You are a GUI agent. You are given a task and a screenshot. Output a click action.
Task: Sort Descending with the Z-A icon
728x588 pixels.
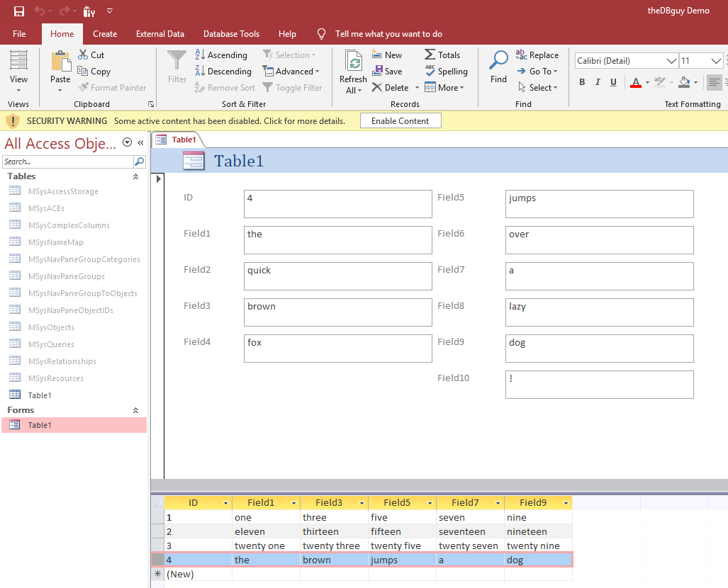click(200, 71)
